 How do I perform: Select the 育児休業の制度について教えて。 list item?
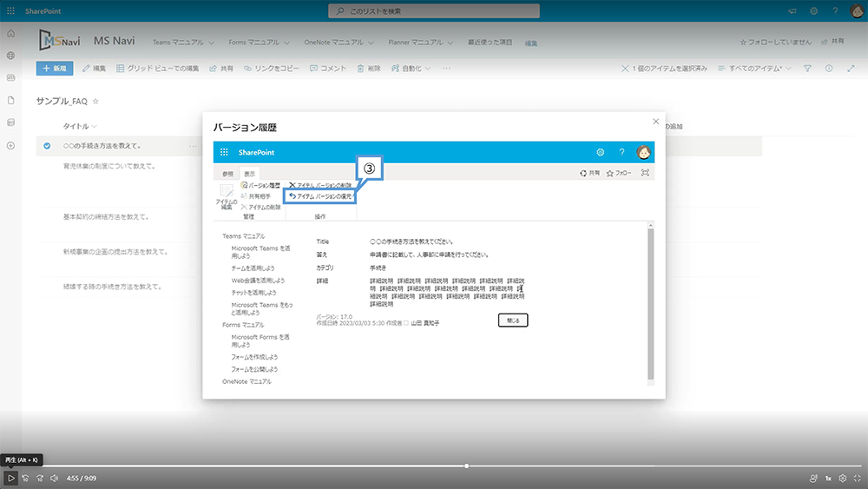click(109, 166)
